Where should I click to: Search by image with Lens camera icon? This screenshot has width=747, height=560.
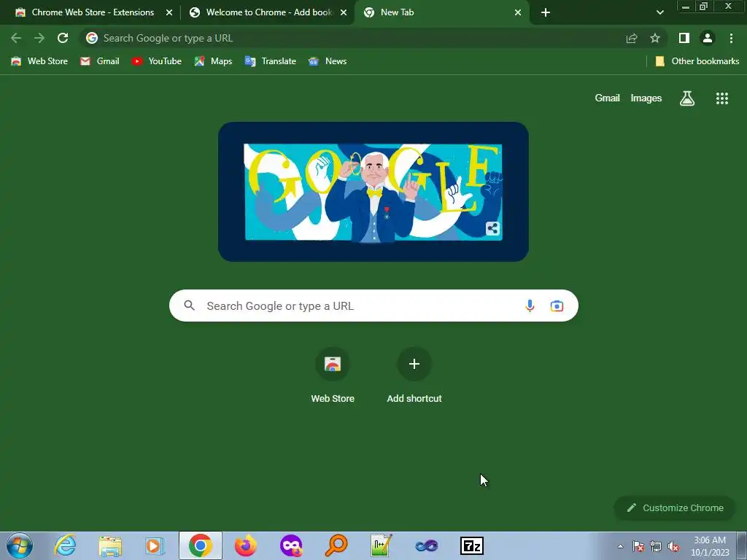coord(557,306)
